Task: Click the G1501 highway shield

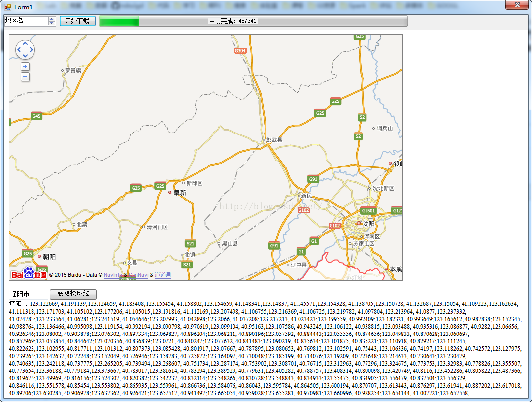Action: (368, 211)
